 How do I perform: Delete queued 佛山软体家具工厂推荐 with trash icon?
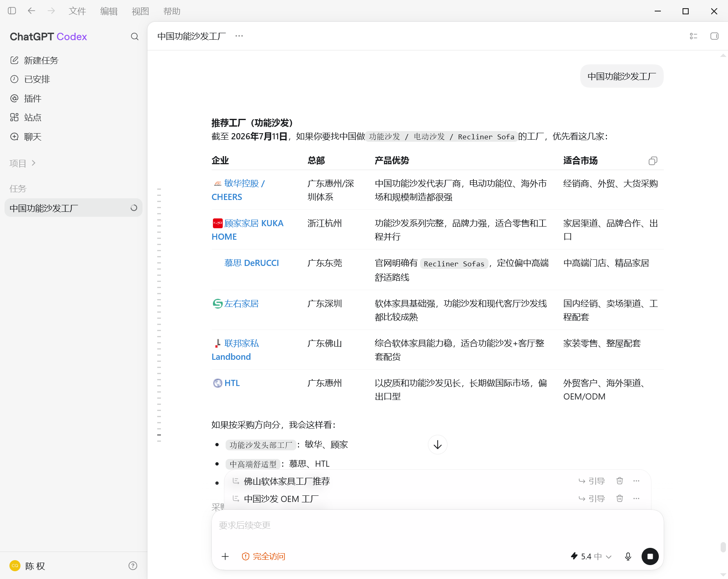[x=620, y=481]
